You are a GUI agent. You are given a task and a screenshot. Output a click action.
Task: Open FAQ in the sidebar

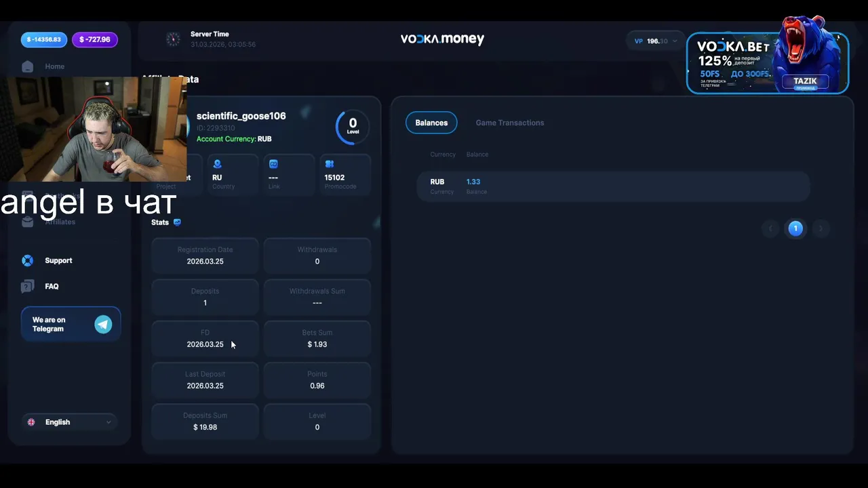(x=52, y=286)
